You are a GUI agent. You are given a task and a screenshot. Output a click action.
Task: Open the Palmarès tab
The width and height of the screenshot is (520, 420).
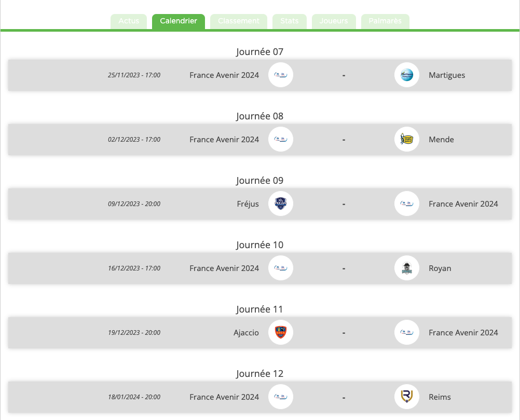coord(385,21)
